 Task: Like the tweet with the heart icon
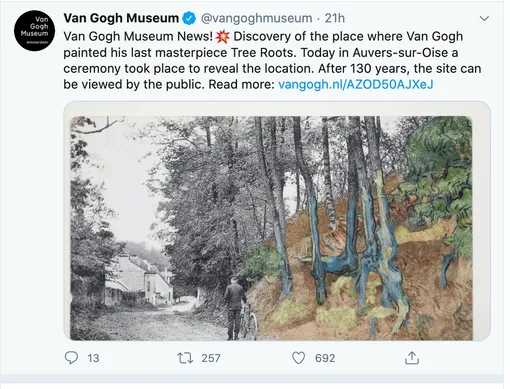coord(298,358)
